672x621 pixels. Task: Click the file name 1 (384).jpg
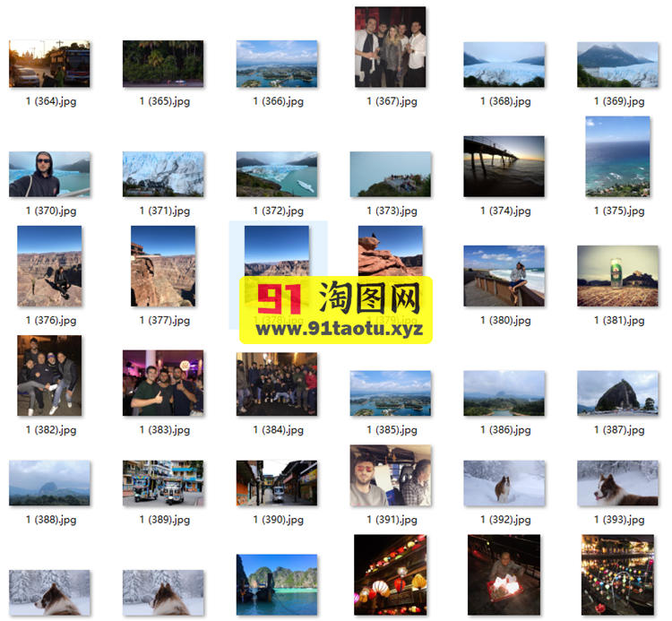coord(278,430)
